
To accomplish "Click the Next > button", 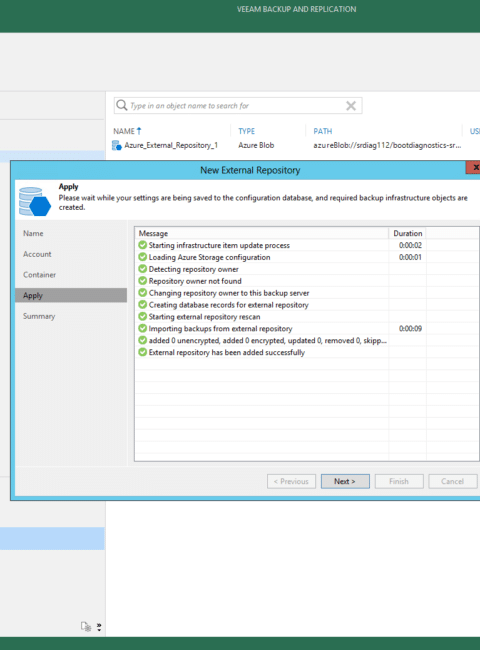I will 345,481.
